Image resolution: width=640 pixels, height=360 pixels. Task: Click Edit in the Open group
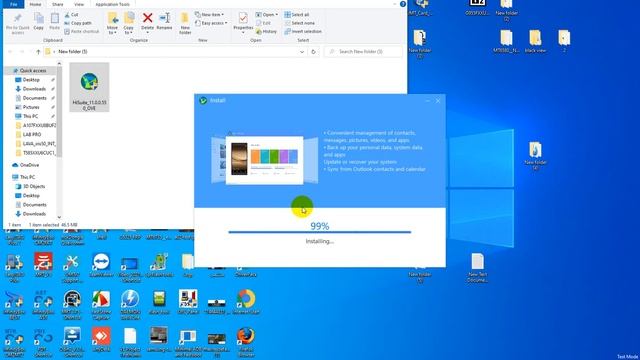click(263, 23)
